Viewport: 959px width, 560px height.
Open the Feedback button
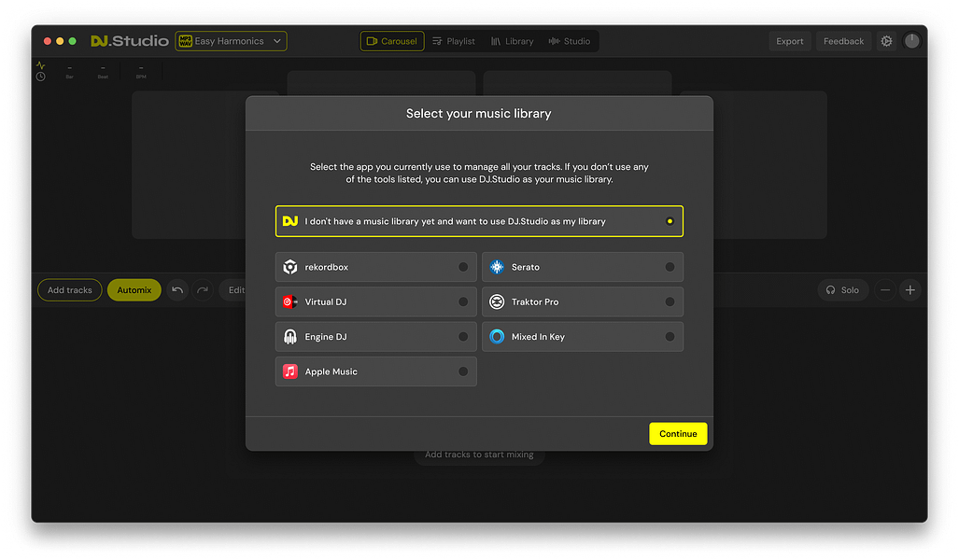tap(843, 41)
